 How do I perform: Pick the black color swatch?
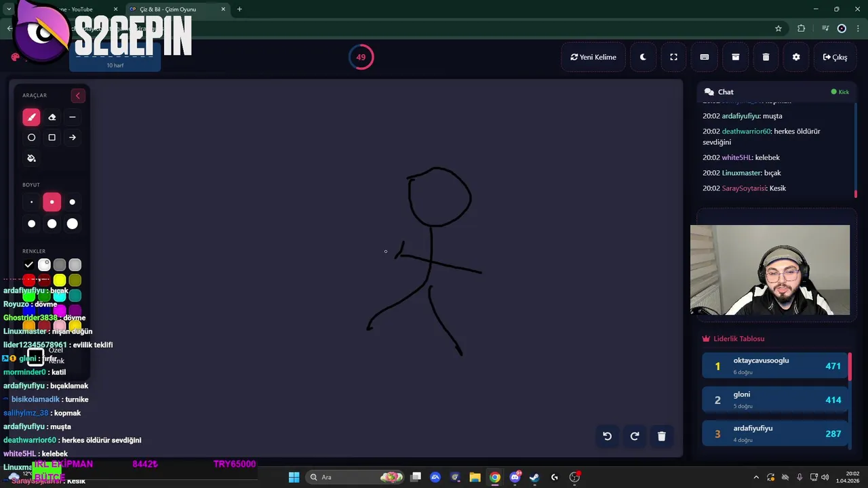coord(28,265)
